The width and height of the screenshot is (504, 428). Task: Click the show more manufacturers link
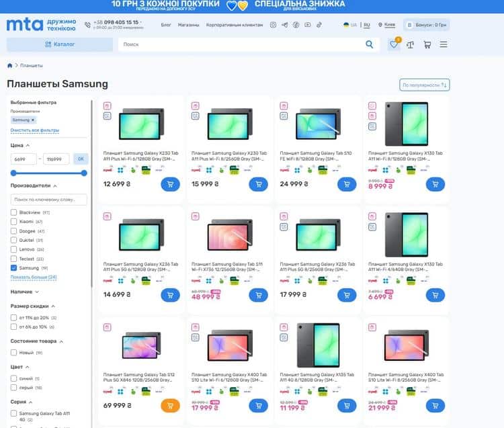point(34,277)
